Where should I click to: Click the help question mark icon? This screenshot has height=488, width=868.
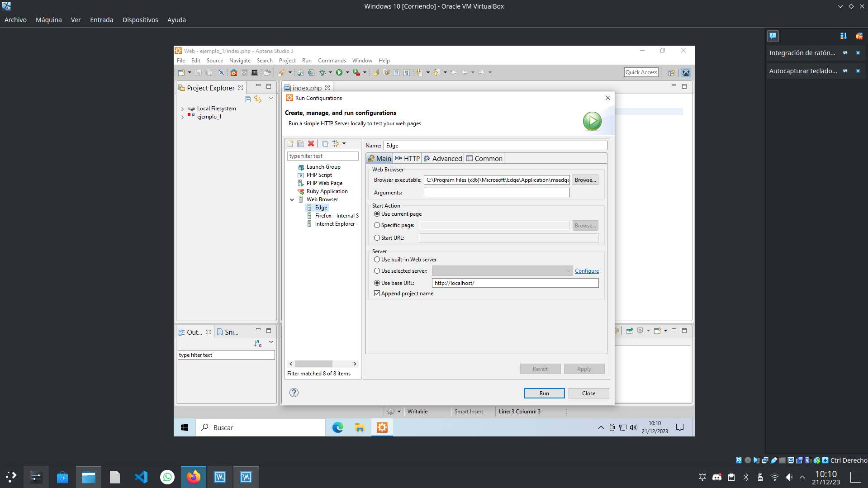[x=294, y=393]
